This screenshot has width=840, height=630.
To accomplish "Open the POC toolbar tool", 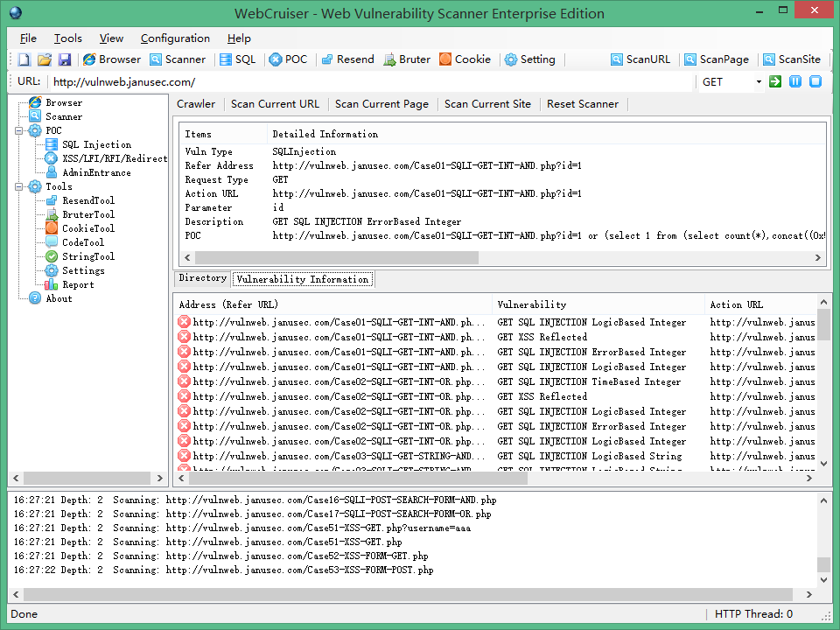I will coord(288,59).
